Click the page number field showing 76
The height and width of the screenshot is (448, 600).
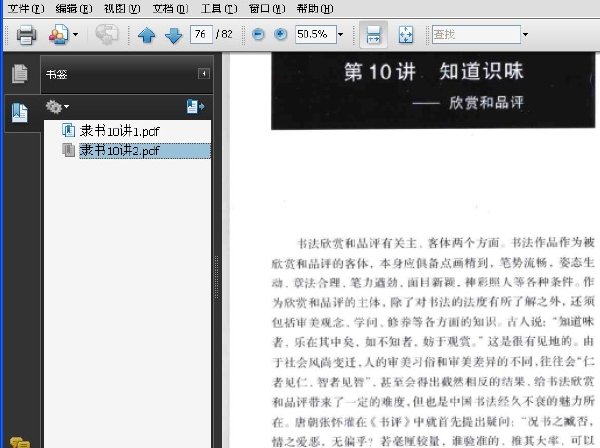tap(201, 34)
